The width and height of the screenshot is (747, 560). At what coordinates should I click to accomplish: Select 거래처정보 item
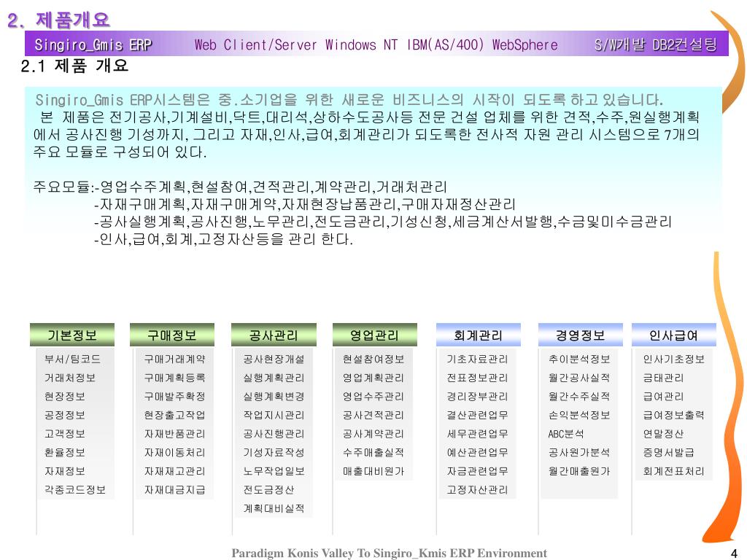pyautogui.click(x=70, y=378)
